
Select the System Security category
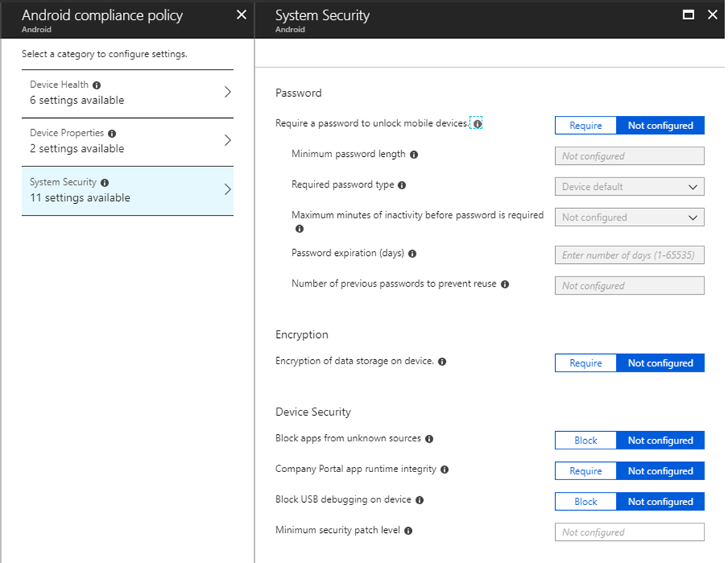click(128, 190)
